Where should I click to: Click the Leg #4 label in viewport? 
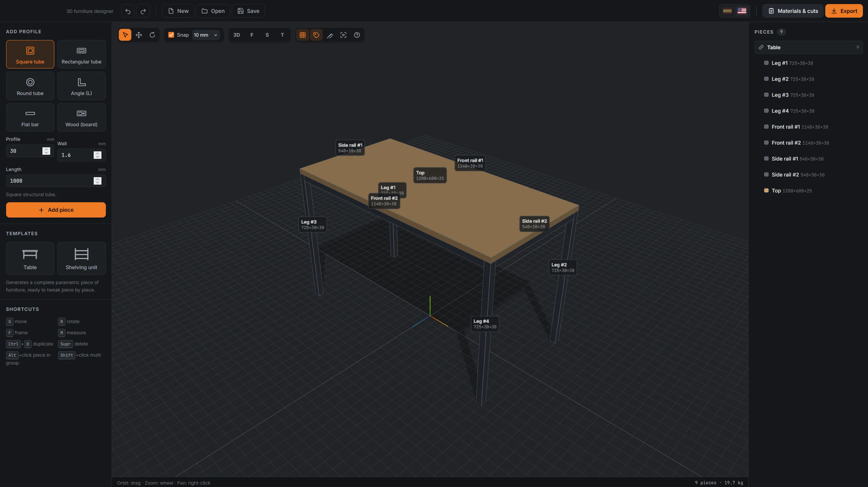[485, 324]
